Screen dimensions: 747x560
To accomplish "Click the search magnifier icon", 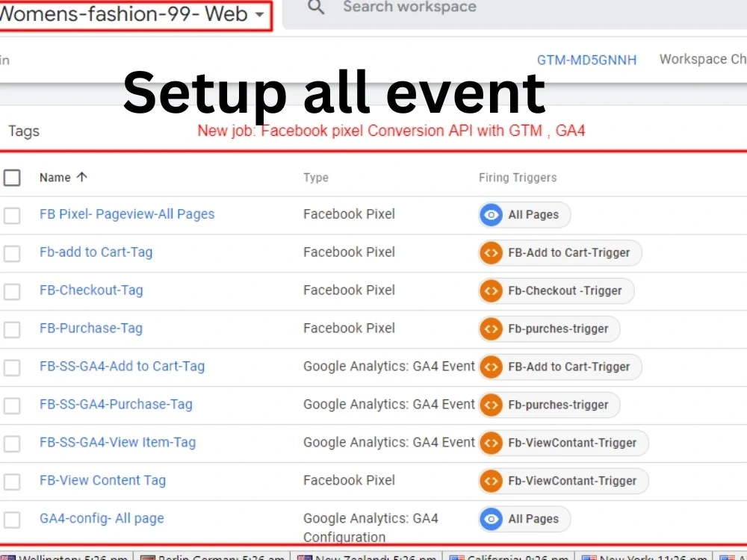I will point(316,7).
